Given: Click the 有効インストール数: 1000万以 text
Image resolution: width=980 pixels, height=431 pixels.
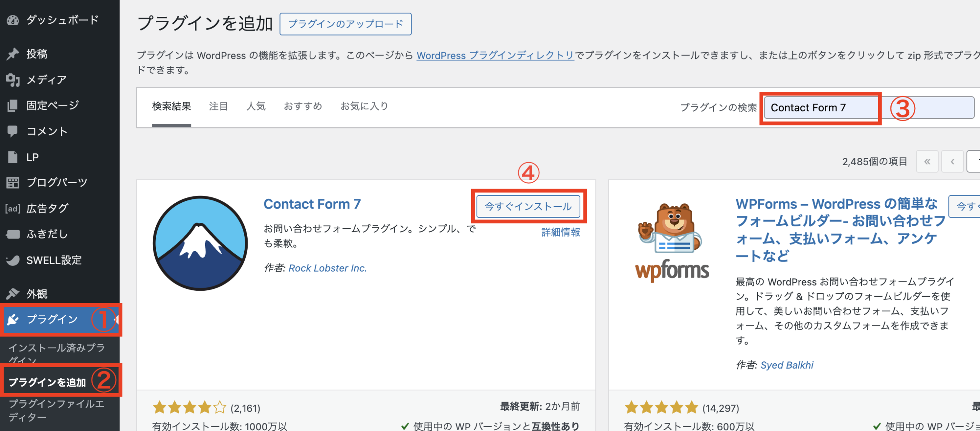Looking at the screenshot, I should click(220, 426).
